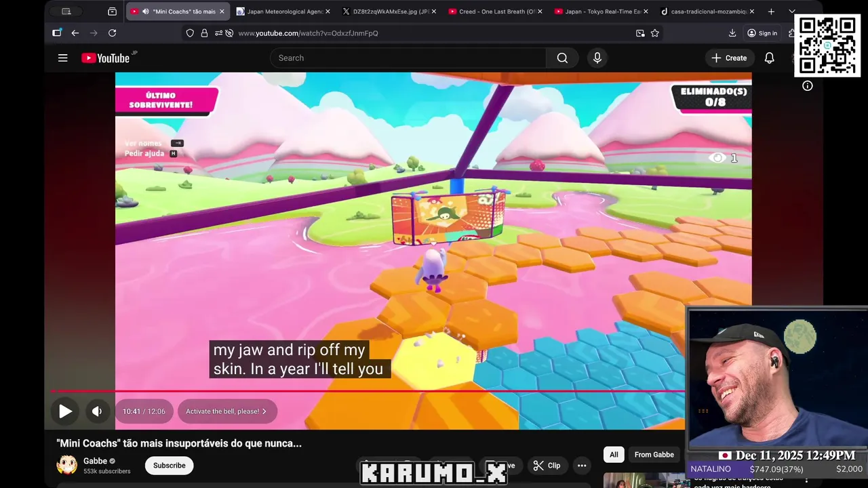Subscribe to the Gabbe channel
The height and width of the screenshot is (488, 868).
tap(170, 466)
